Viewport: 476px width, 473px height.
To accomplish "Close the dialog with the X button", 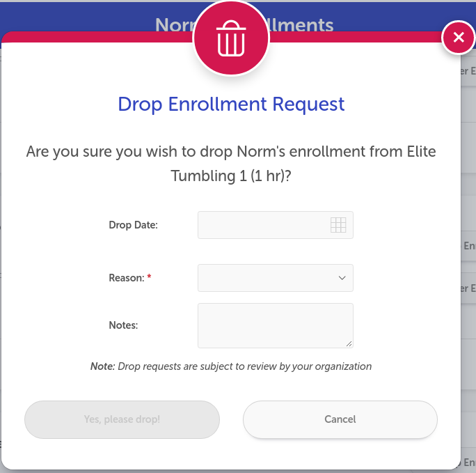I will [x=459, y=38].
